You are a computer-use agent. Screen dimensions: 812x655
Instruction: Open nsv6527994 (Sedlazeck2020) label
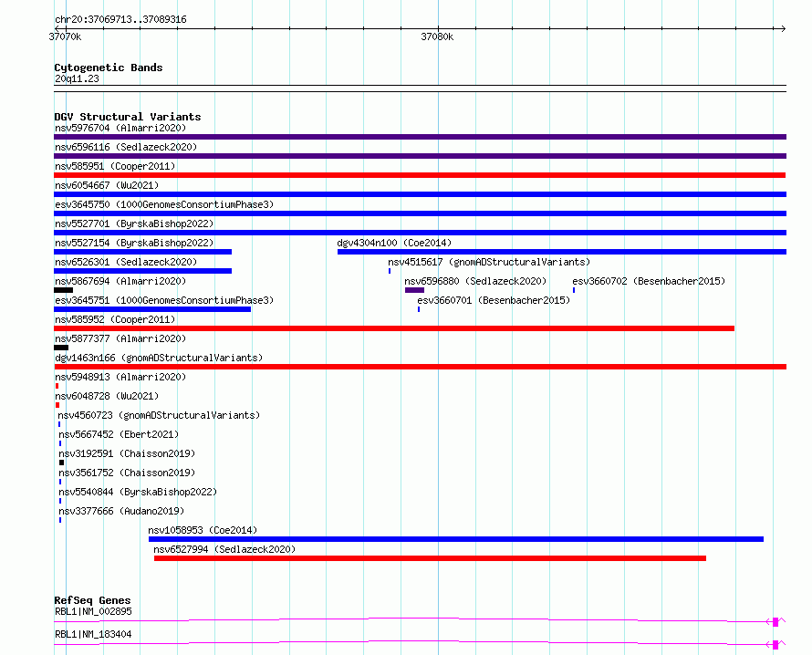(224, 549)
